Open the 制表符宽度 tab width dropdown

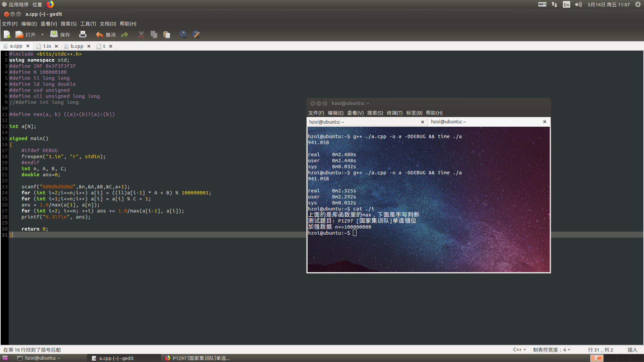(x=551, y=350)
